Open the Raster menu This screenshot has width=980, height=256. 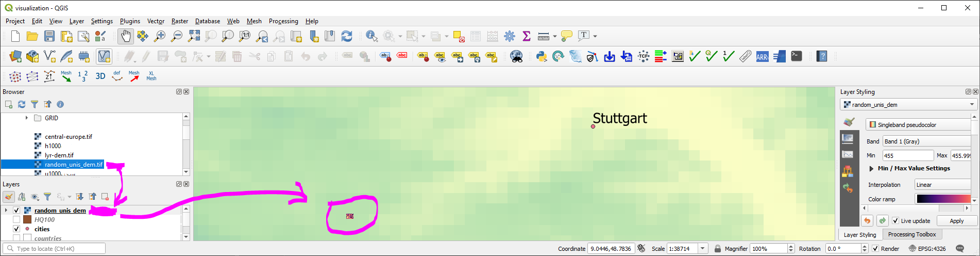[x=179, y=21]
